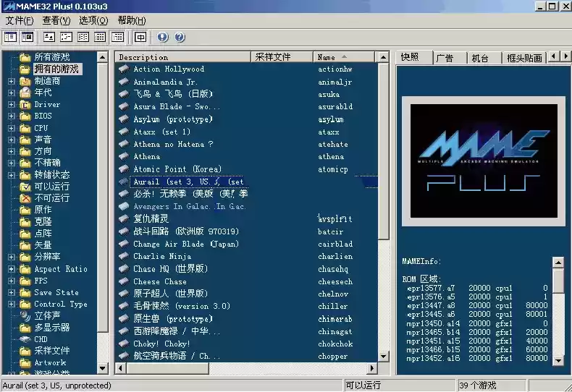Select the 原作 folder
The image size is (572, 392).
[43, 210]
